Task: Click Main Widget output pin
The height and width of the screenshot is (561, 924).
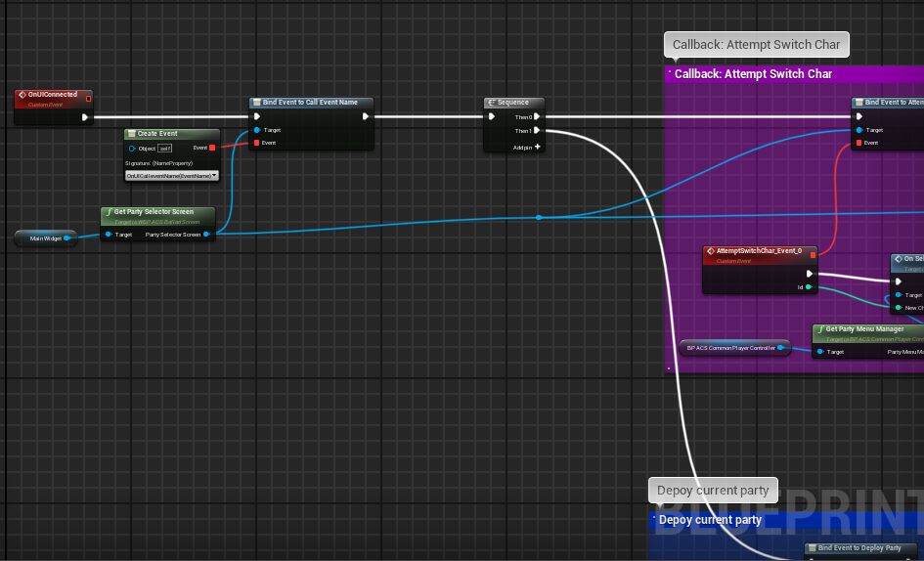Action: click(66, 238)
